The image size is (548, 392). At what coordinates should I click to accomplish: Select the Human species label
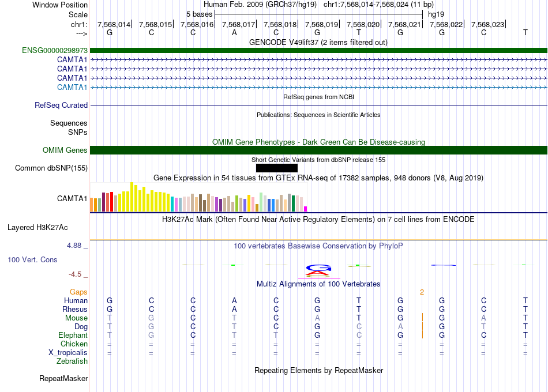[76, 301]
